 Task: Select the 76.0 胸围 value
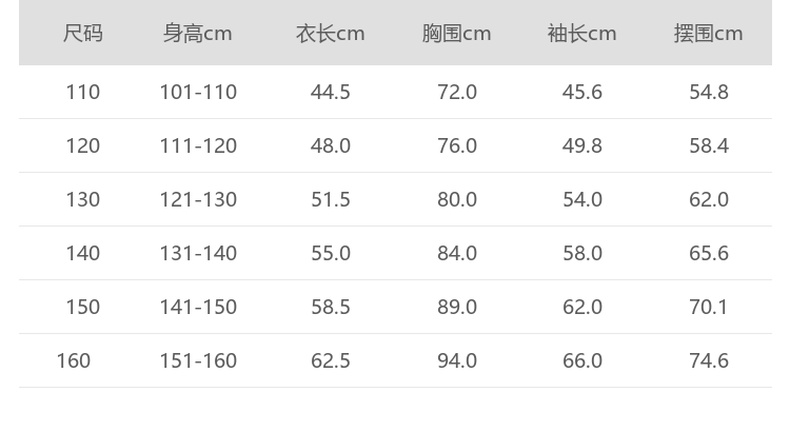tap(456, 146)
